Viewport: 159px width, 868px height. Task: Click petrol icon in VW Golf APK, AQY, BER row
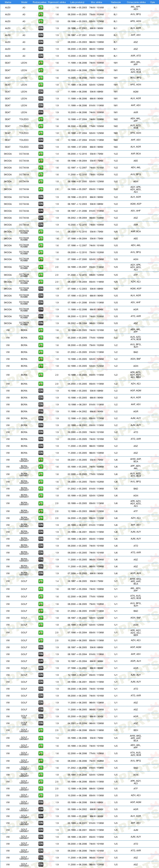tap(40, 633)
